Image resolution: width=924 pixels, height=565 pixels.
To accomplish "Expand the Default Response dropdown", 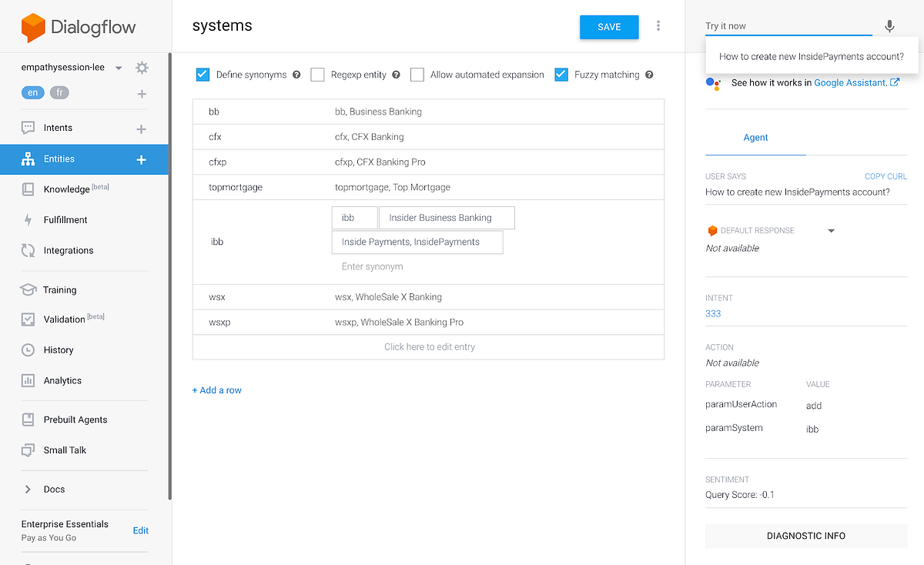I will (x=831, y=231).
